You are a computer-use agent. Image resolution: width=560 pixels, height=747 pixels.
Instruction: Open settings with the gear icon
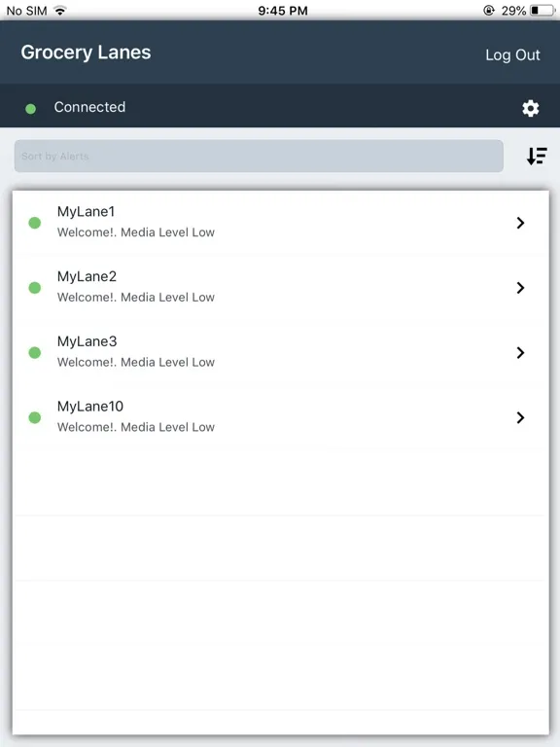point(531,108)
